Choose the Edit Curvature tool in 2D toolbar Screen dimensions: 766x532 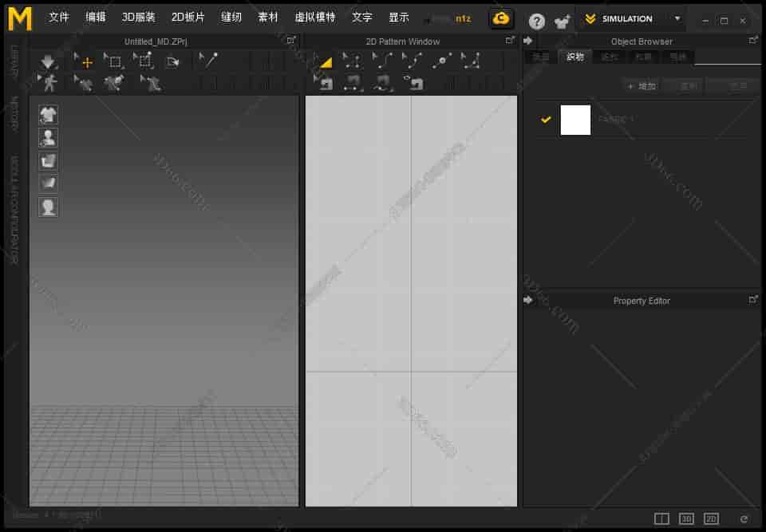coord(382,61)
